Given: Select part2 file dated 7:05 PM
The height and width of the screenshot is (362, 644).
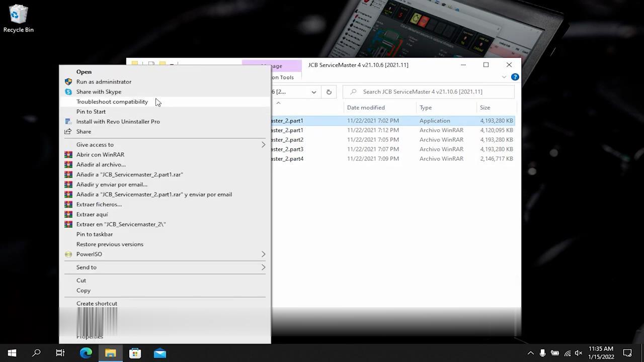Looking at the screenshot, I should pos(392,140).
